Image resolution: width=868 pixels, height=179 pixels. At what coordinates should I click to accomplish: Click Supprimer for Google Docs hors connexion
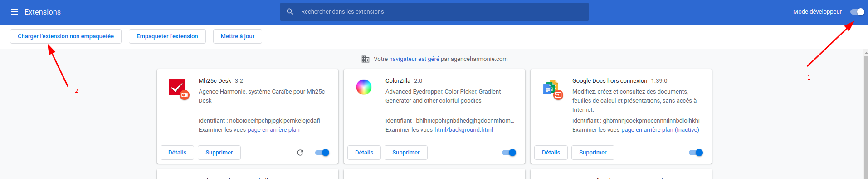click(x=593, y=153)
